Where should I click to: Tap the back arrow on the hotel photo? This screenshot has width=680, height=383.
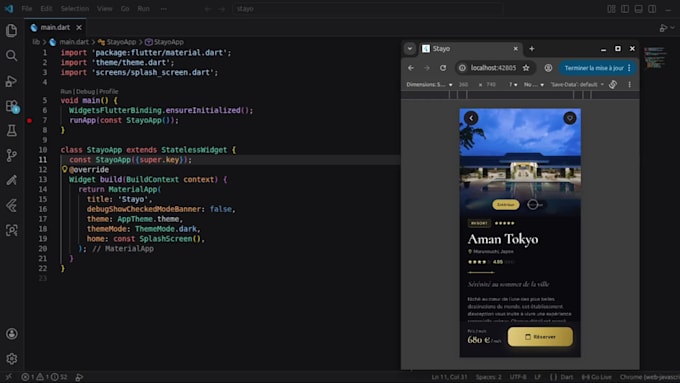click(471, 118)
